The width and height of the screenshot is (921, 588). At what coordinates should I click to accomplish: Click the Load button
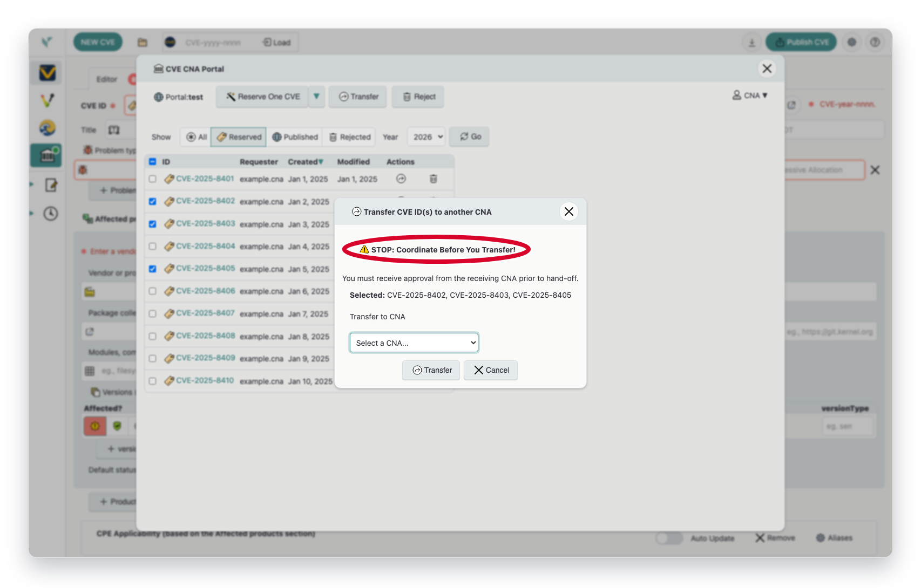[276, 42]
